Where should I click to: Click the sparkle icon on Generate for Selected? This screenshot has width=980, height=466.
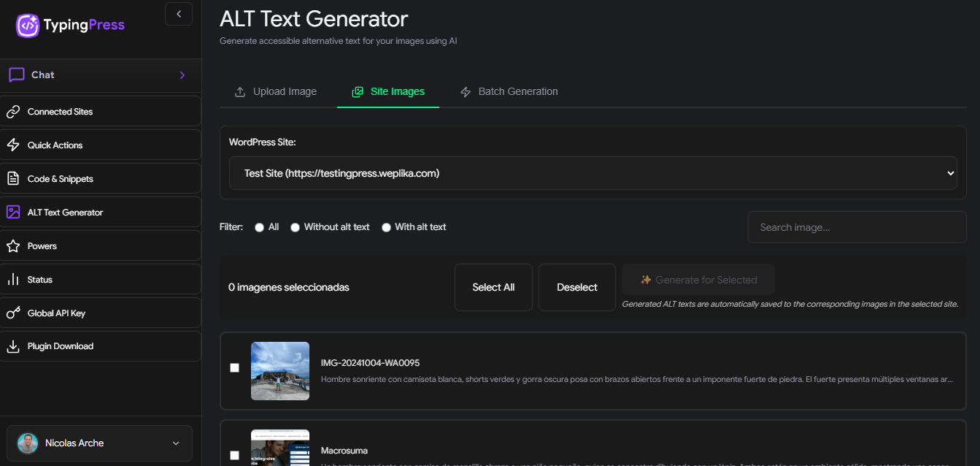point(646,280)
